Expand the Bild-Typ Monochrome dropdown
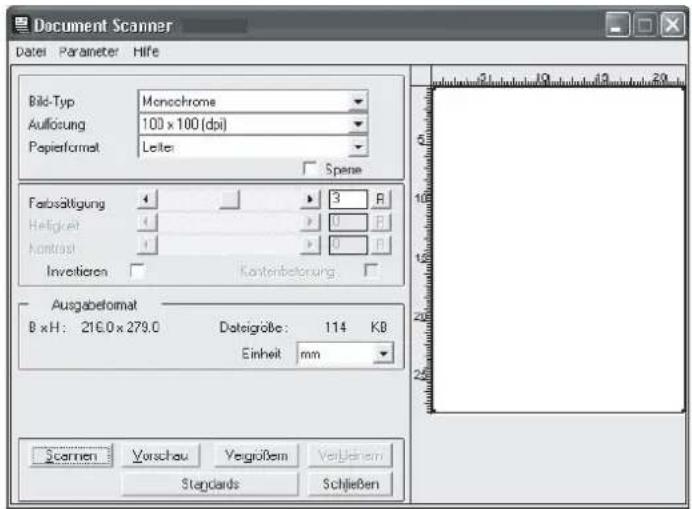Image resolution: width=692 pixels, height=509 pixels. point(358,102)
